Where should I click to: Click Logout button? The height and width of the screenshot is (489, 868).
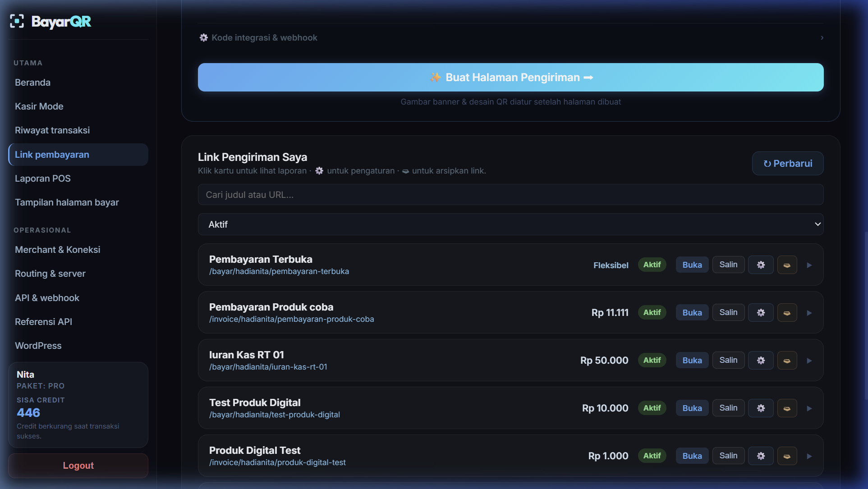tap(78, 466)
